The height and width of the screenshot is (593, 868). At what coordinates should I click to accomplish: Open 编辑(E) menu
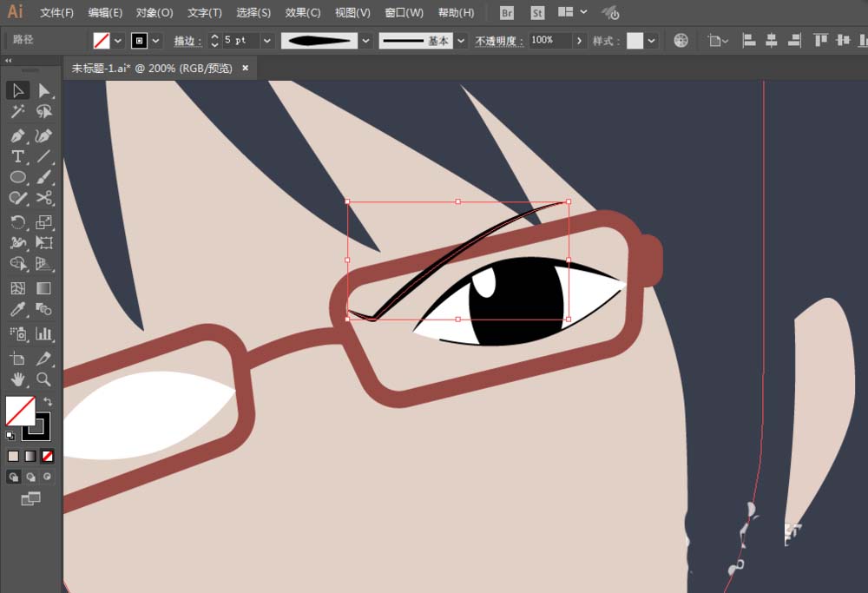(105, 12)
